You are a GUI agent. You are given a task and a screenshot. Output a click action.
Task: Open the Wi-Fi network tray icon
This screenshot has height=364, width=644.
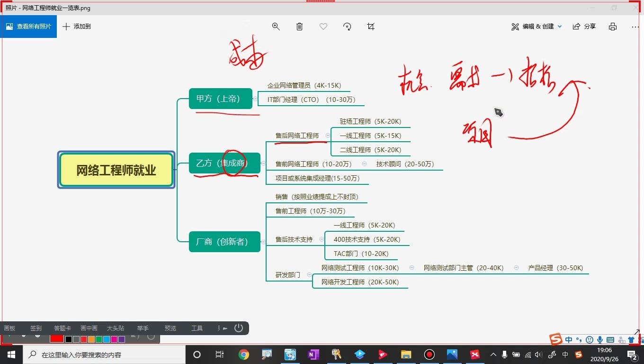(528, 355)
